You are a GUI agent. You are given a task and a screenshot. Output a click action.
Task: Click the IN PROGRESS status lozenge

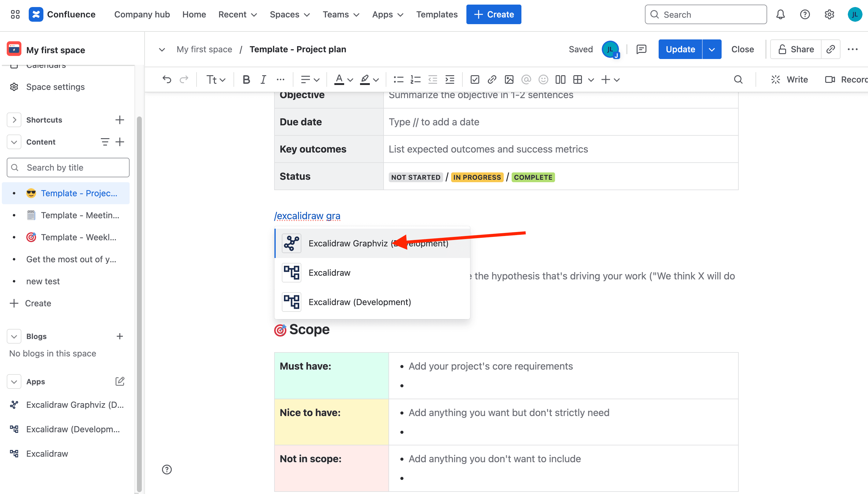[x=477, y=177]
